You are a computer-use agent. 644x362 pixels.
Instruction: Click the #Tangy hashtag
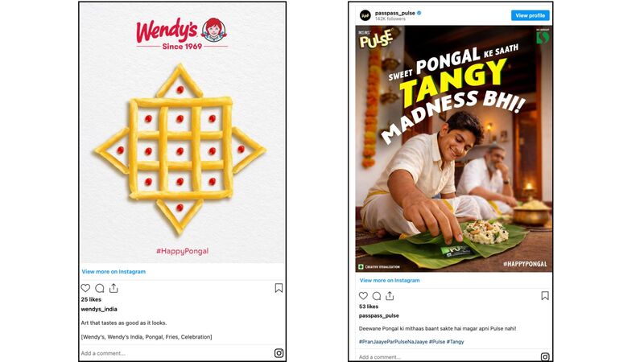tap(455, 341)
